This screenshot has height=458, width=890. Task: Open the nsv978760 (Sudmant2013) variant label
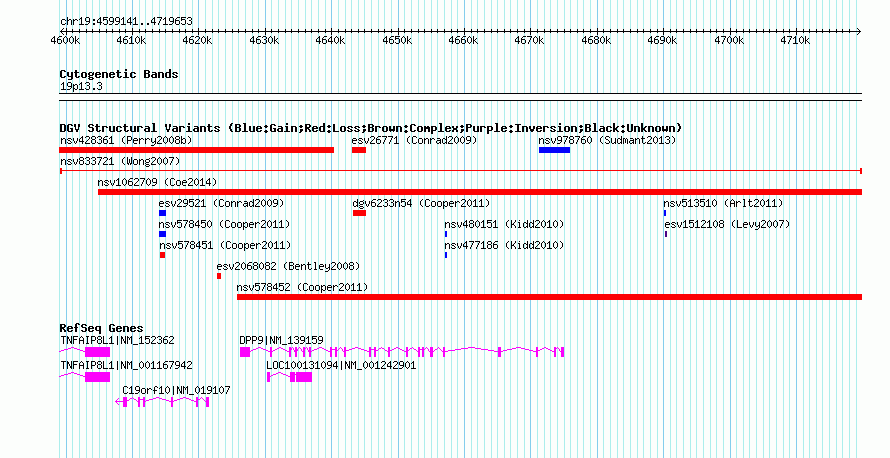(607, 140)
